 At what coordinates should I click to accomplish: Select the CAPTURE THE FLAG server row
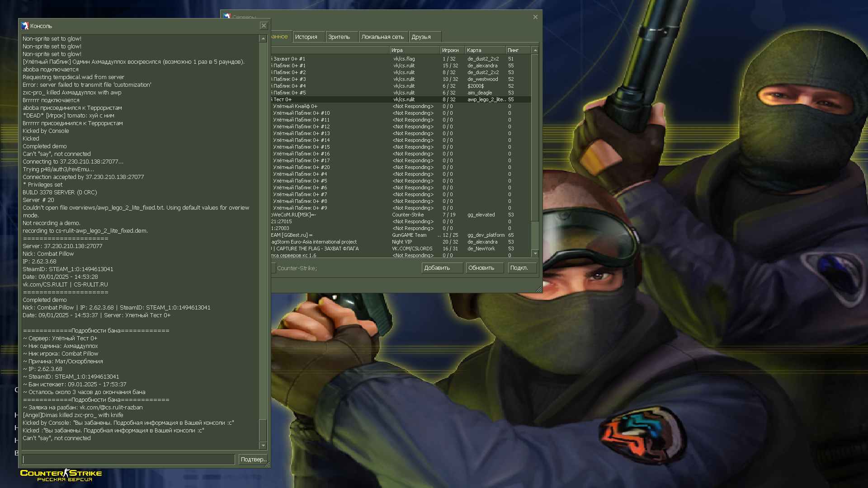pyautogui.click(x=401, y=249)
